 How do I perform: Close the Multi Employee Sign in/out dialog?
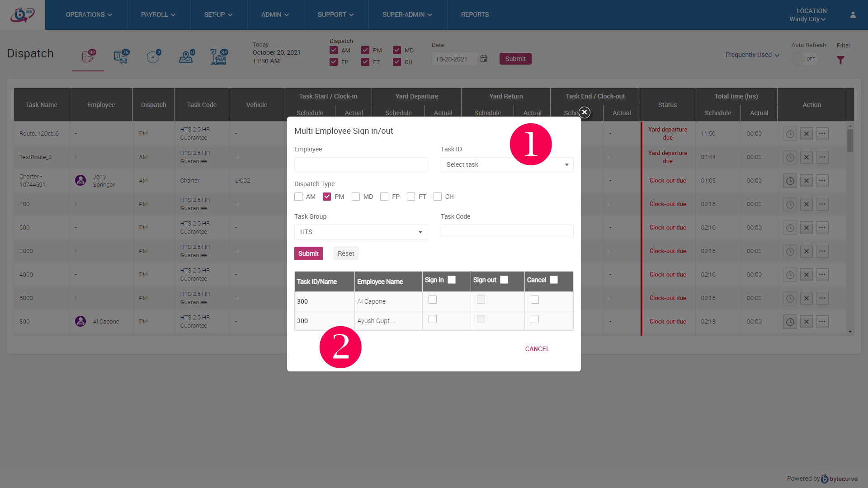(x=584, y=112)
